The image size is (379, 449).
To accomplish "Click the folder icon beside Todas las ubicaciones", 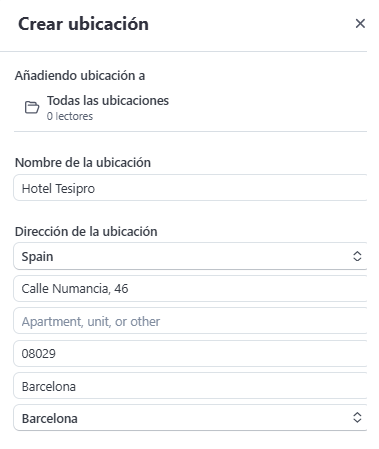I will click(x=32, y=107).
